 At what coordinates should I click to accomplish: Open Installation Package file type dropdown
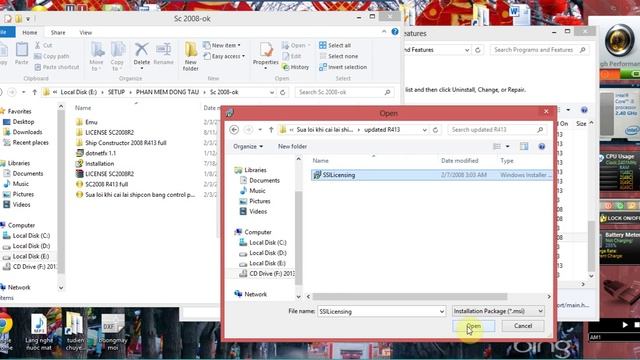[498, 311]
